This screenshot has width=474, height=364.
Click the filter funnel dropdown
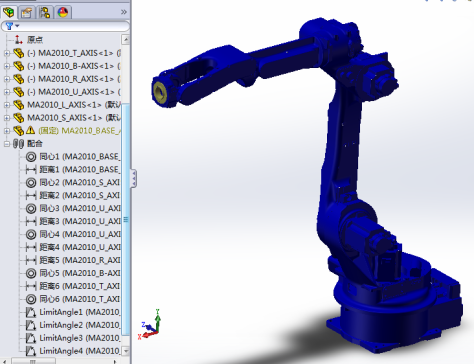click(x=12, y=26)
